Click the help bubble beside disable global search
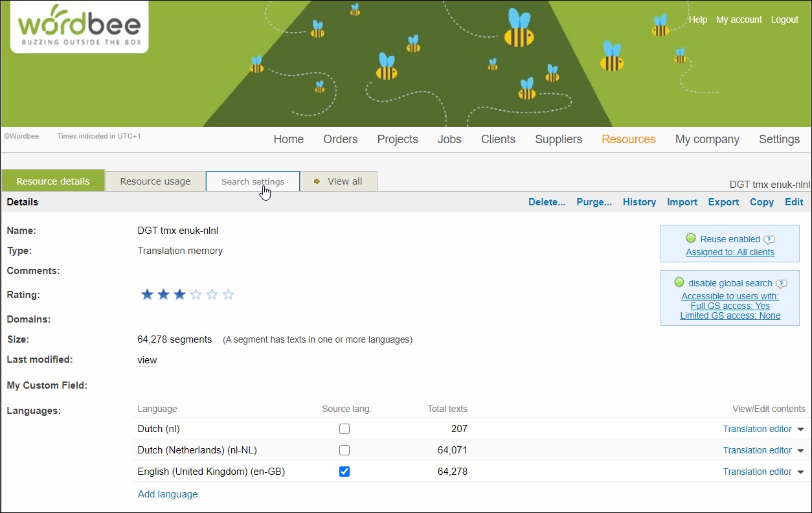Screen dimensions: 812x513 click(781, 283)
